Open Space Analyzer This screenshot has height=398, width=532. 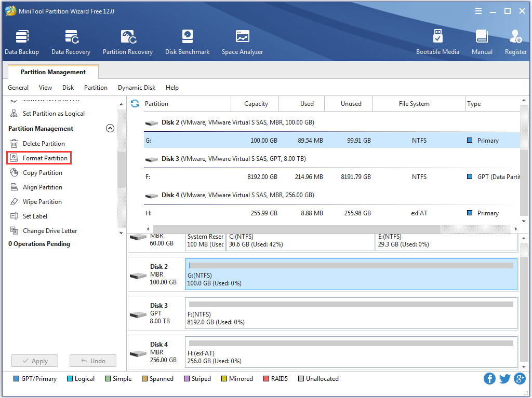tap(242, 42)
